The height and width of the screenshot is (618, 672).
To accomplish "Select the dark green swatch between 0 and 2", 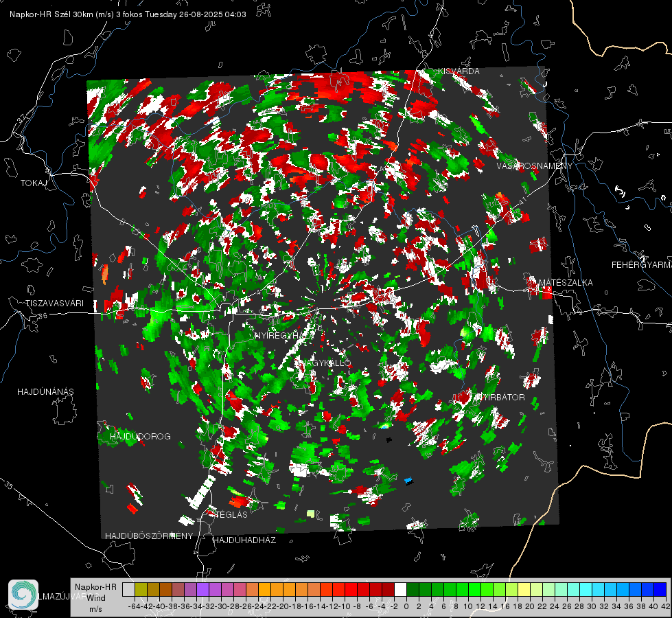I will coord(413,590).
